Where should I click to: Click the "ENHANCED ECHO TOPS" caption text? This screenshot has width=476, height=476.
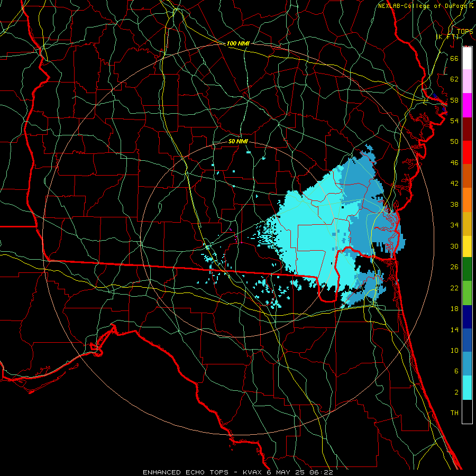point(186,472)
